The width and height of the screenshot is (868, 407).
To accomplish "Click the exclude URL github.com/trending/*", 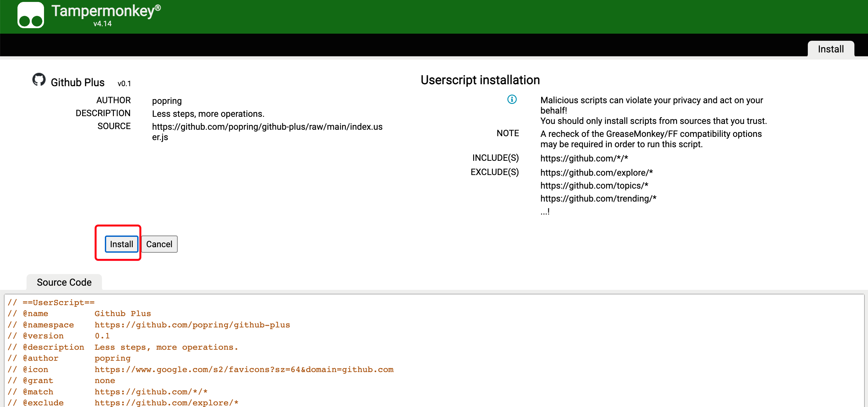I will tap(598, 198).
